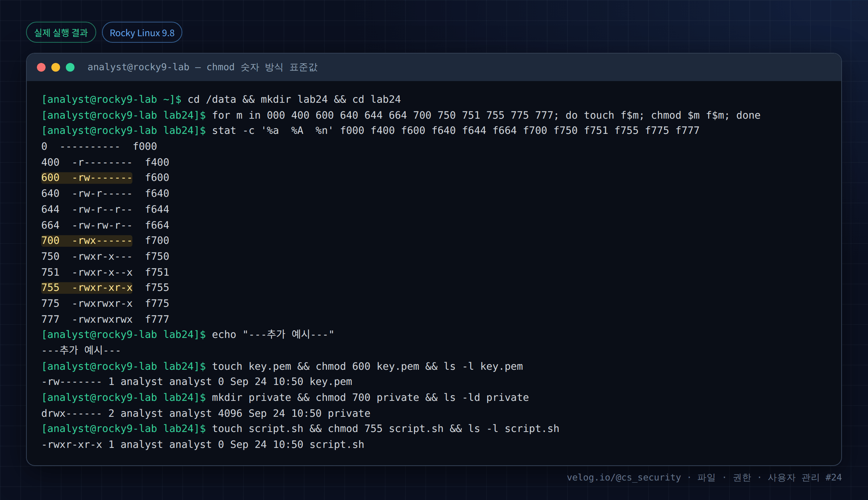868x500 pixels.
Task: Click the '664 -rw-rw-r--' permission row
Action: pyautogui.click(x=105, y=225)
